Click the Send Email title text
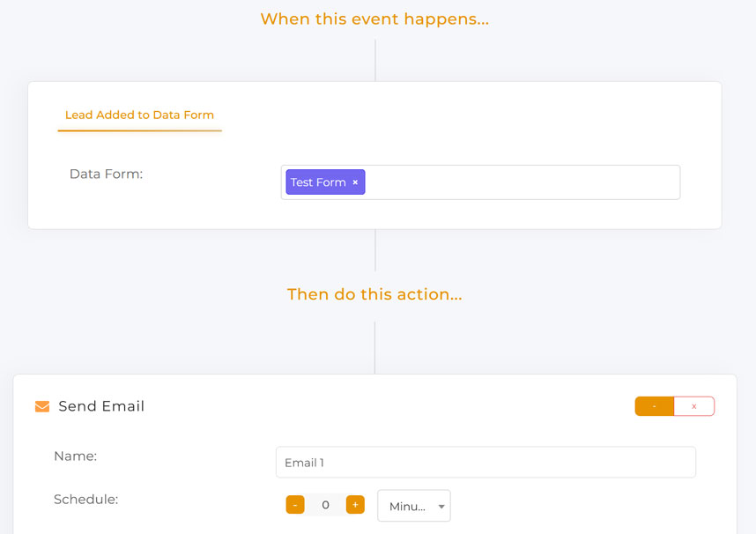The width and height of the screenshot is (756, 534). pos(101,406)
